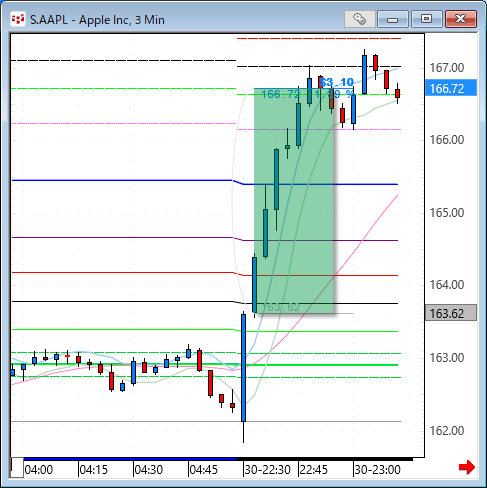The width and height of the screenshot is (487, 488).
Task: Click the 30-22:30 time axis label
Action: click(268, 470)
